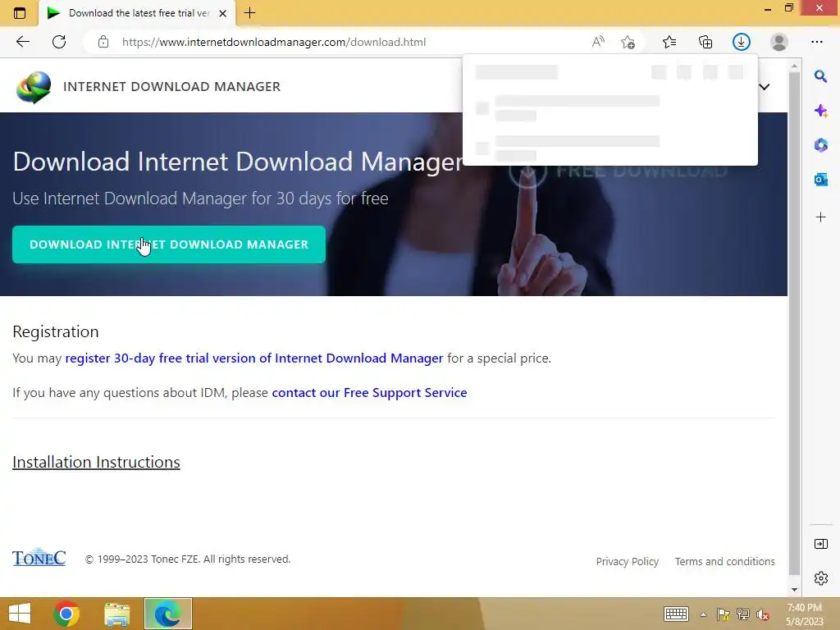Open Terms and conditions footer link

725,561
